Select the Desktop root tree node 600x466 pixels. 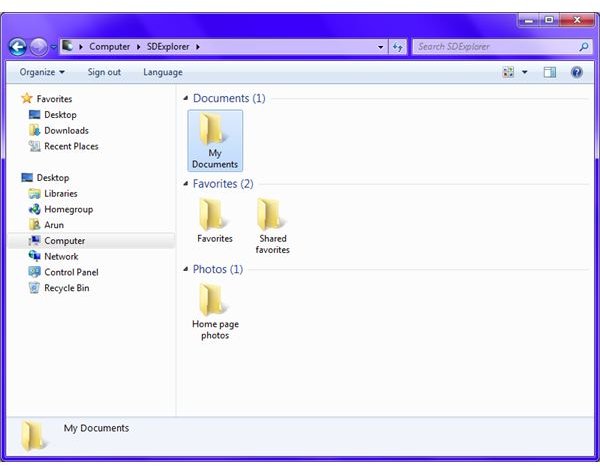pyautogui.click(x=53, y=178)
